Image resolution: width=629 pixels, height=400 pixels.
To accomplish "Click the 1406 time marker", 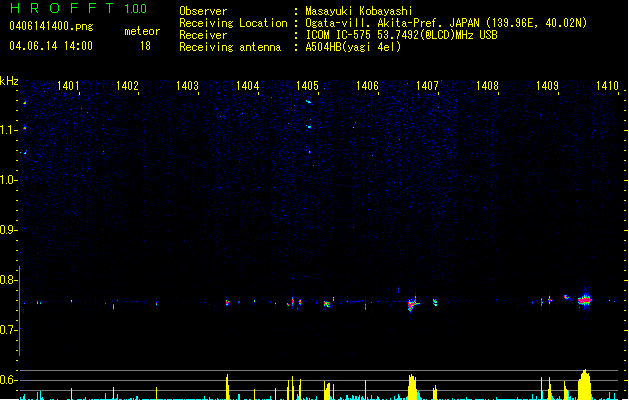I will pos(367,86).
